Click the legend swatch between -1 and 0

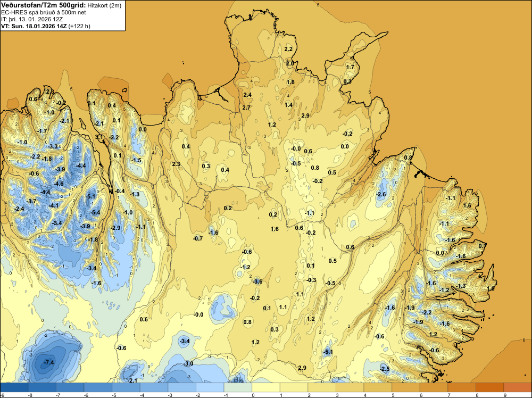tap(238, 387)
